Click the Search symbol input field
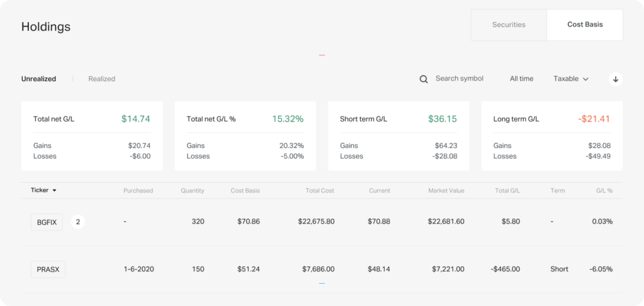Screen dimensions: 644x306 [459, 79]
